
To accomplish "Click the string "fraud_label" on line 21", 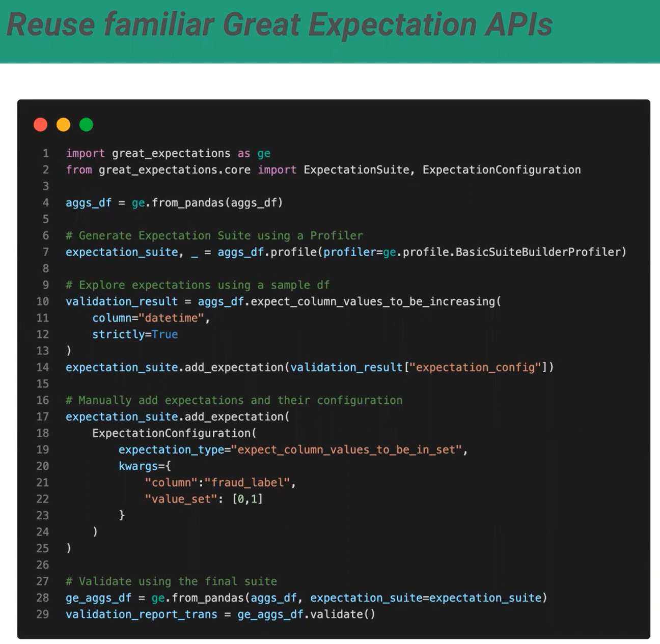I will (x=247, y=483).
